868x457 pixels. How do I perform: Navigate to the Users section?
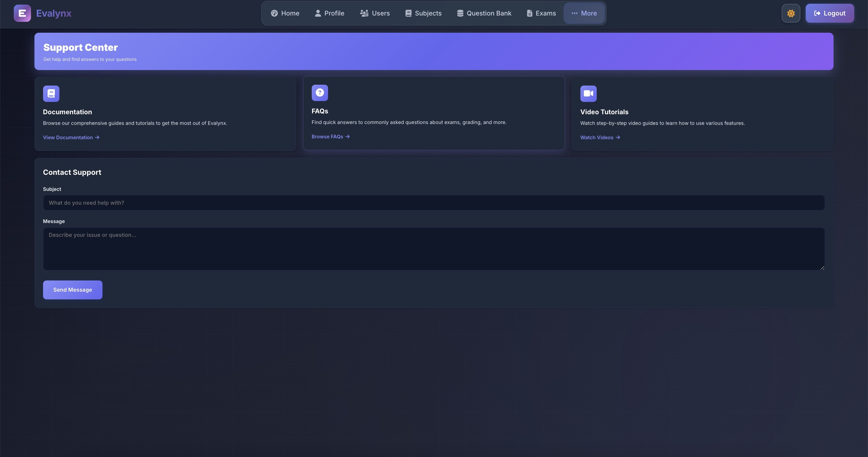(375, 13)
